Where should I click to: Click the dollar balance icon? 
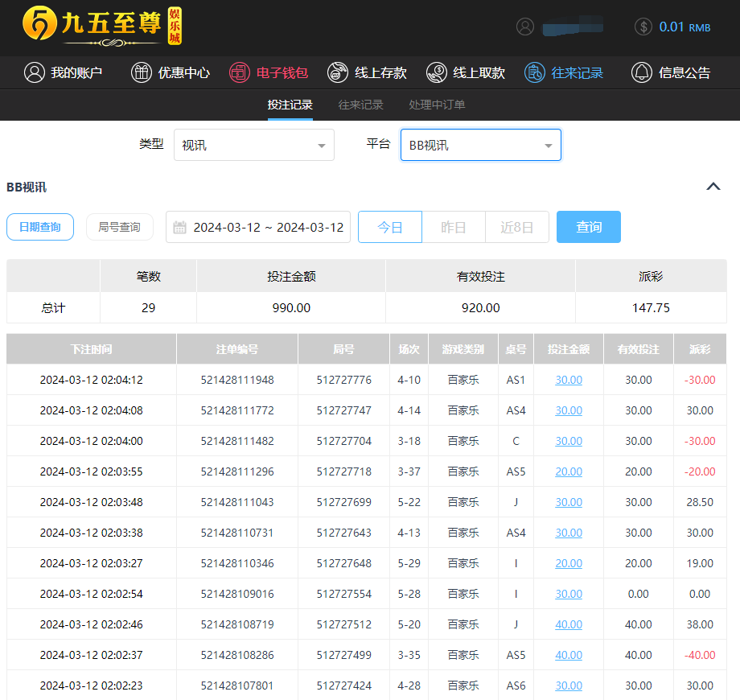click(643, 27)
